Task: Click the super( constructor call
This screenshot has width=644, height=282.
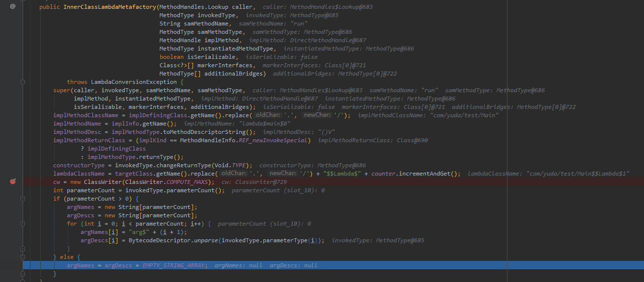Action: pyautogui.click(x=63, y=90)
